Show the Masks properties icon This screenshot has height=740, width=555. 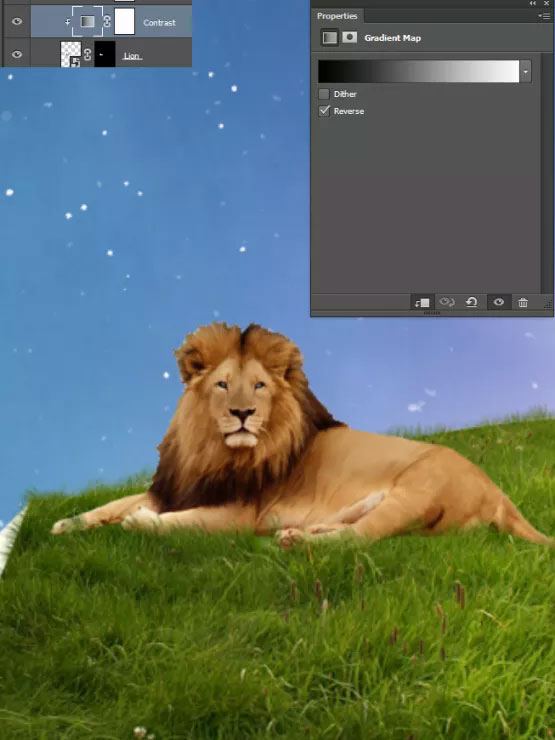pos(349,37)
